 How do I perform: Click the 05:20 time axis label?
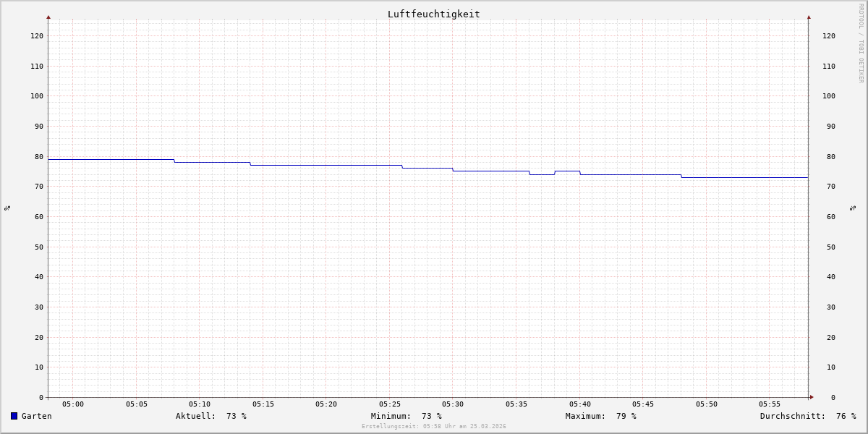(326, 404)
